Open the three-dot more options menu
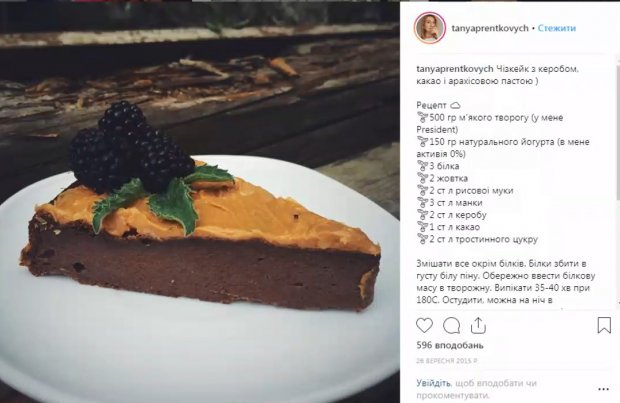 pos(603,389)
